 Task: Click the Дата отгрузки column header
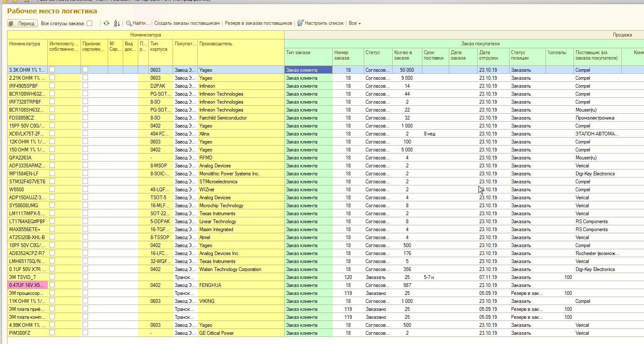coord(489,55)
